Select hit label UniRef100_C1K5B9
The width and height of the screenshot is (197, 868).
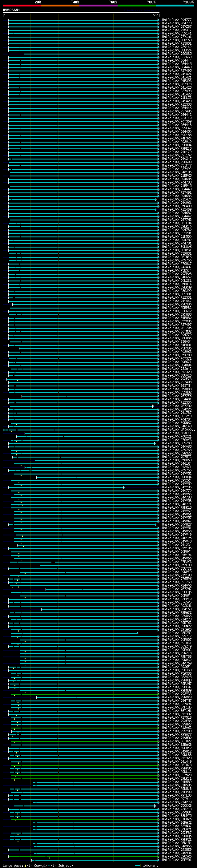point(177,782)
